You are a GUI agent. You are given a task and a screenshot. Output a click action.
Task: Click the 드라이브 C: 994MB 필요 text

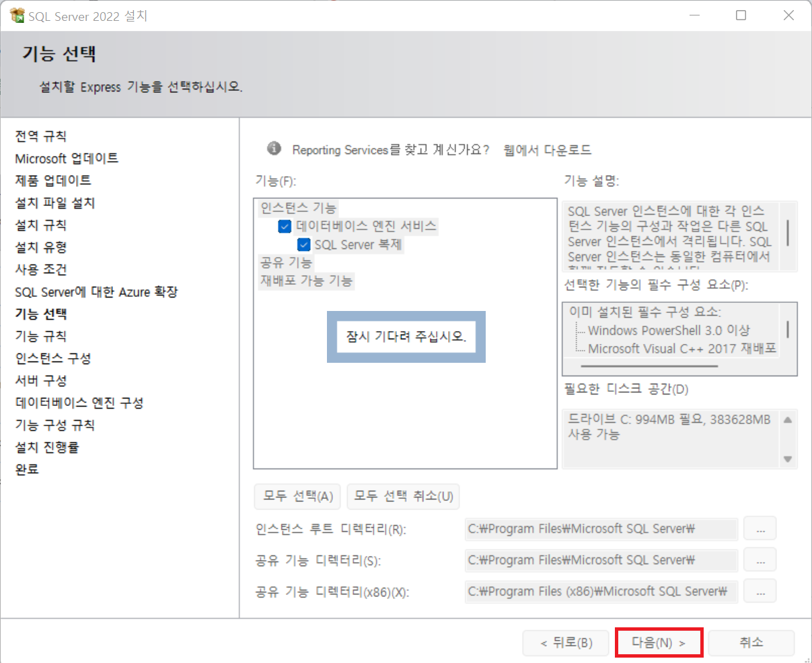point(669,427)
